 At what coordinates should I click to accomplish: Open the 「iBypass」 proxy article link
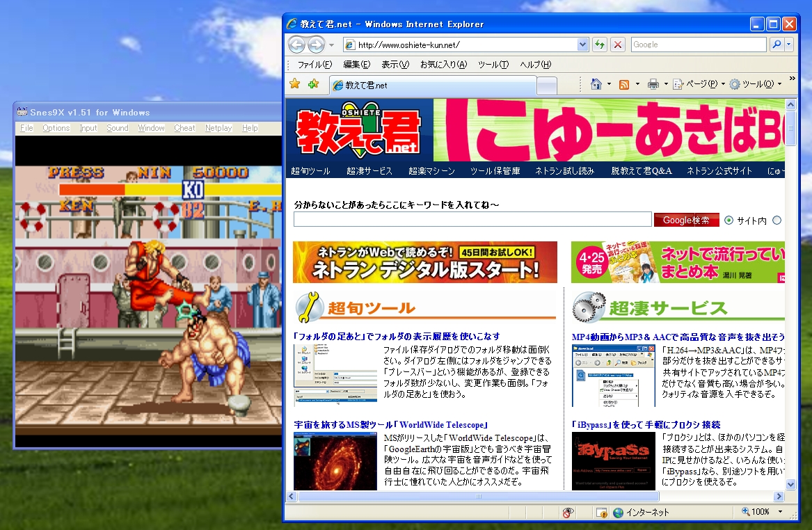pyautogui.click(x=646, y=425)
